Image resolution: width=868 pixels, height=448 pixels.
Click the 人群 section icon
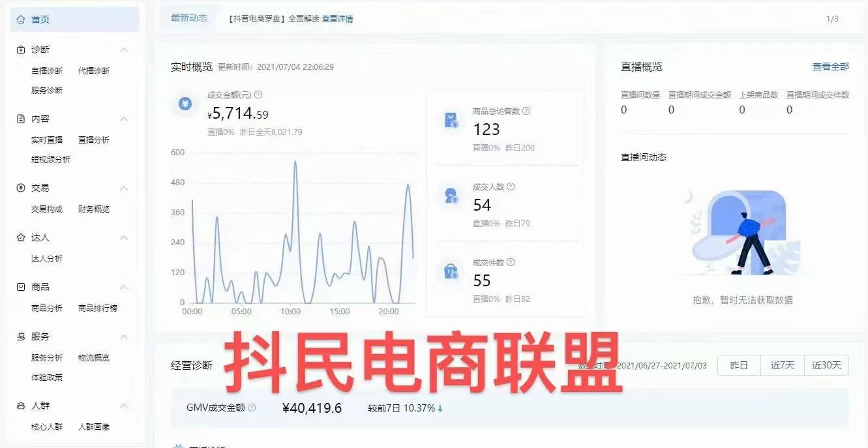click(21, 406)
